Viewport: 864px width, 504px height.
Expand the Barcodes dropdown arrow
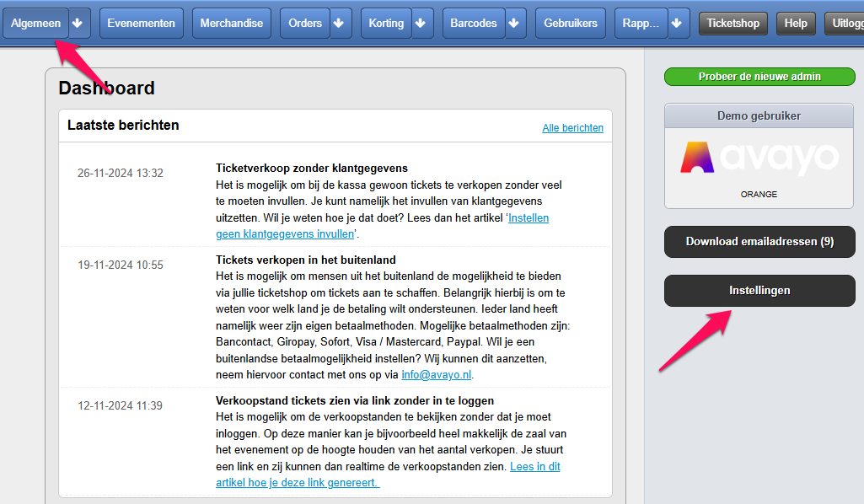point(514,23)
